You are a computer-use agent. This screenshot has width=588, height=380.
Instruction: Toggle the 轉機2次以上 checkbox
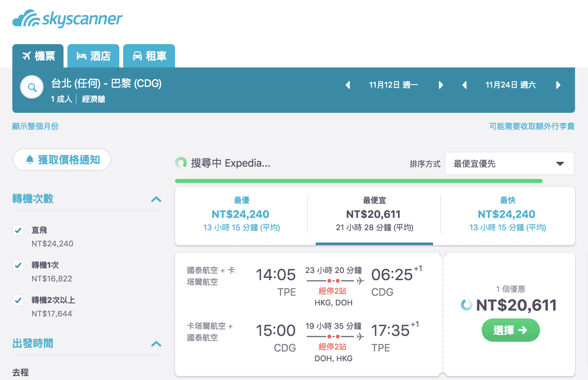18,300
